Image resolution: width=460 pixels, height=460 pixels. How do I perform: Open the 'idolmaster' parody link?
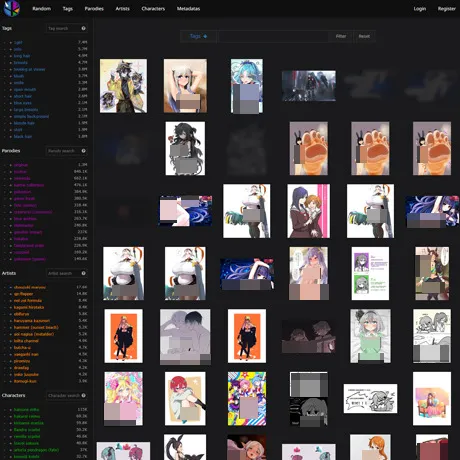[x=24, y=225]
